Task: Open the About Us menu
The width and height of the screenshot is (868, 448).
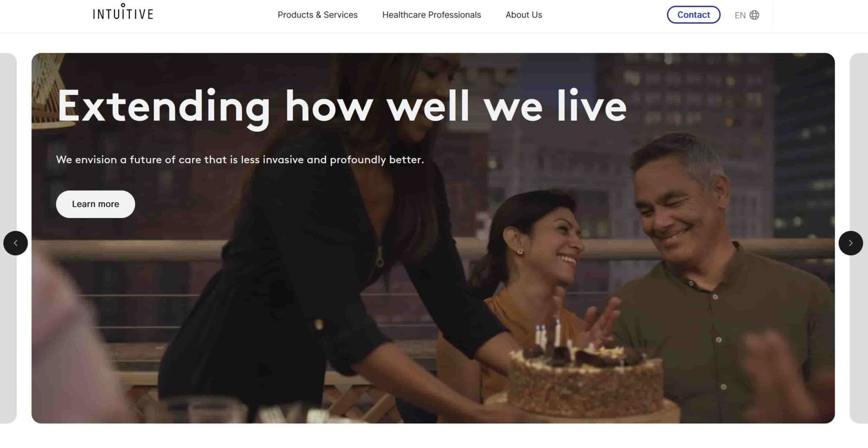Action: pos(523,15)
